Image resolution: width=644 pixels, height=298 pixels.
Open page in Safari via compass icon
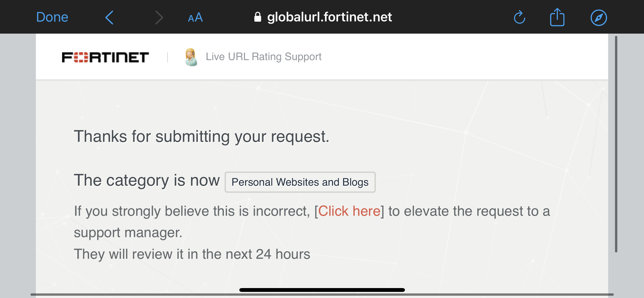pos(599,18)
